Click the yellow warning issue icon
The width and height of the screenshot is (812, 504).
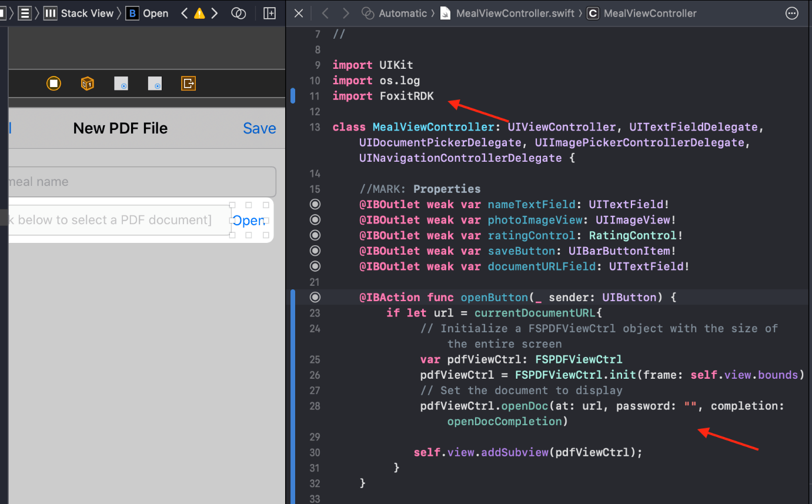point(199,13)
